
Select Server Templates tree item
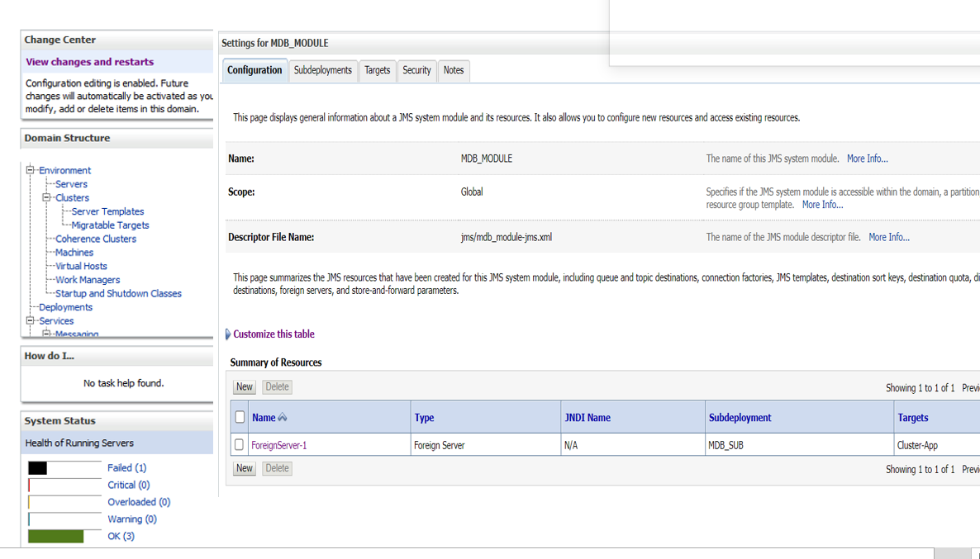107,211
